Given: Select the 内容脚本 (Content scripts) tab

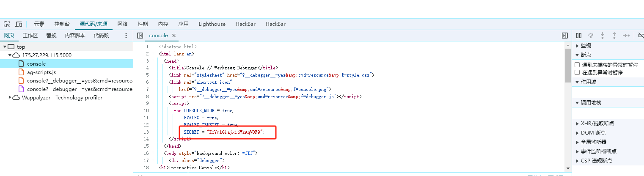Looking at the screenshot, I should pos(75,36).
